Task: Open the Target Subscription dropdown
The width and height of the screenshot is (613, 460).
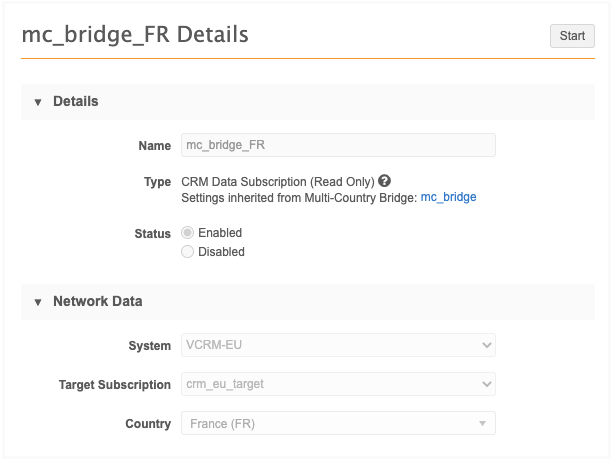Action: click(x=330, y=384)
